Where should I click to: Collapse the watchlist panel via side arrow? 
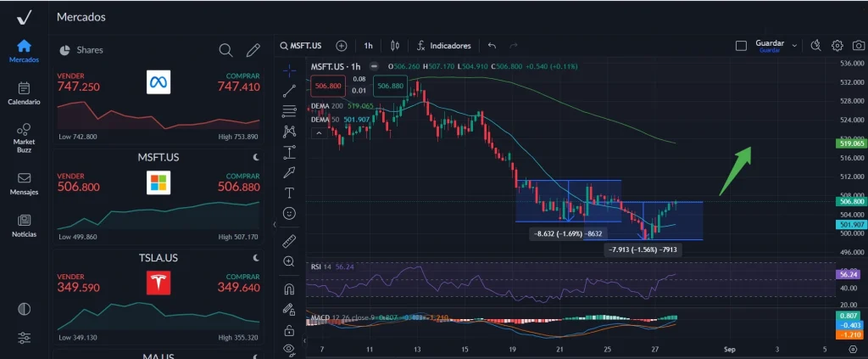coord(275,224)
